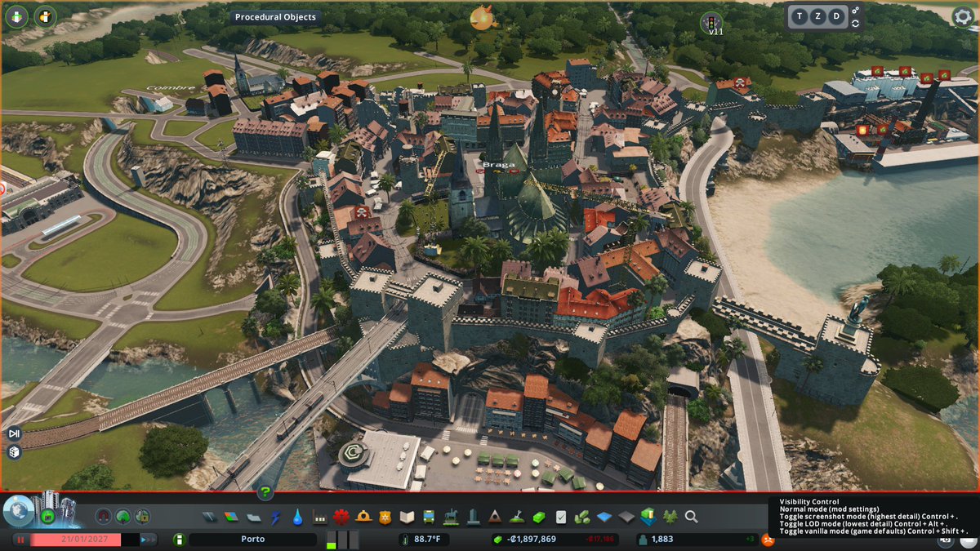
Task: Open city info icon beside Porto
Action: point(178,540)
